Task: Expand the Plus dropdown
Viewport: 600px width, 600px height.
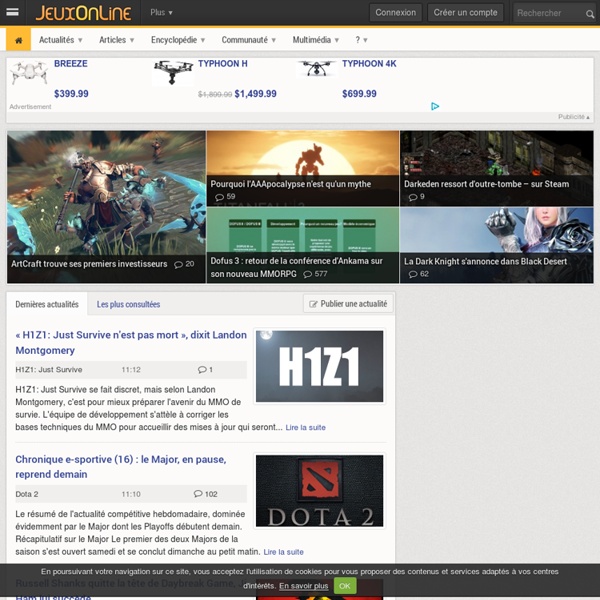Action: point(161,13)
